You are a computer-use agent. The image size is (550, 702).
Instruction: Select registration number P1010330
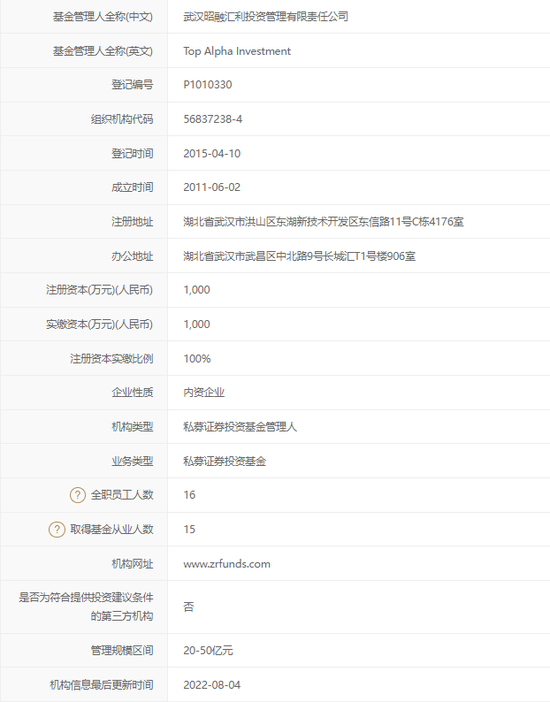208,85
